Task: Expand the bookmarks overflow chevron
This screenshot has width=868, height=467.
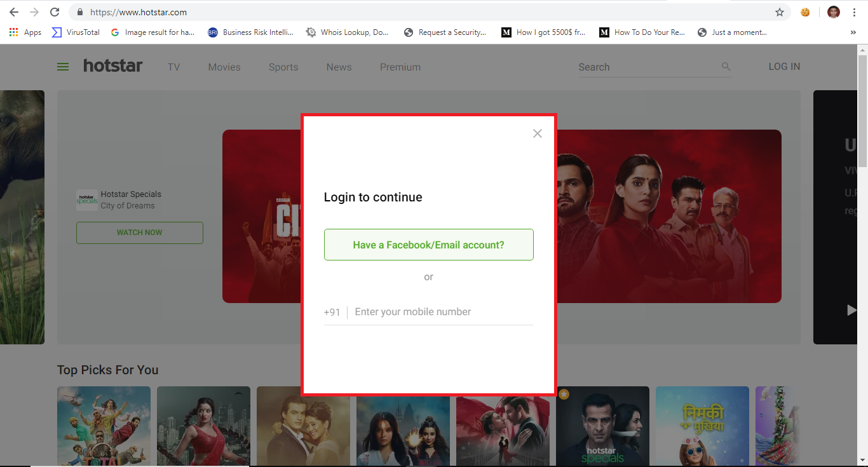Action: [853, 32]
